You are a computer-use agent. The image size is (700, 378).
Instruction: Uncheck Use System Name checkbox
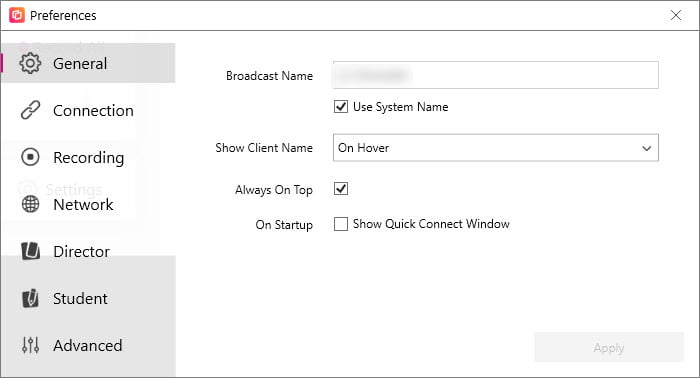tap(341, 107)
